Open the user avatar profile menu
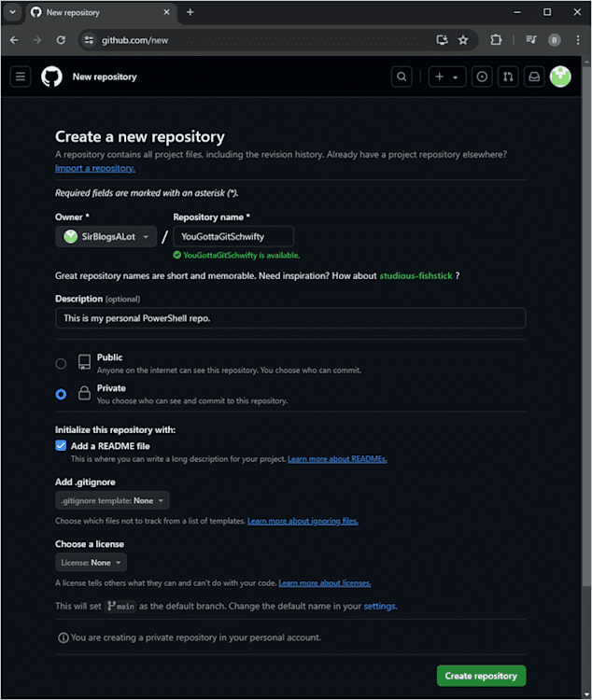 point(560,77)
